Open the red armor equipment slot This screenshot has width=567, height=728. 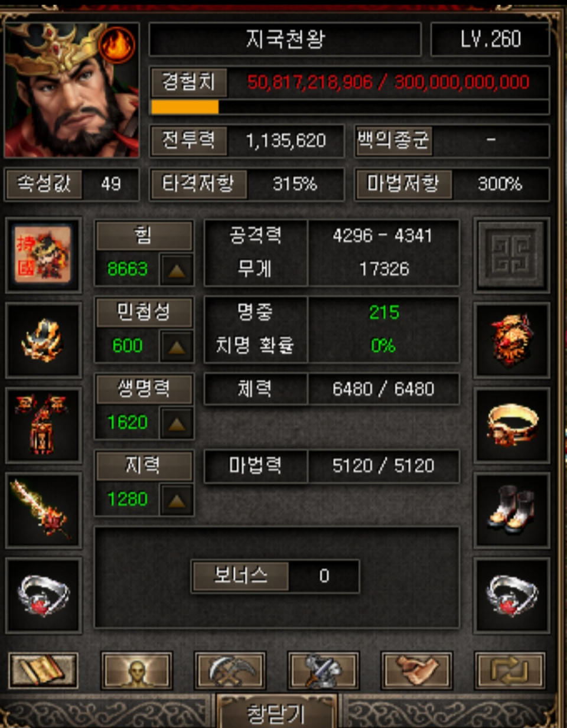pos(43,425)
